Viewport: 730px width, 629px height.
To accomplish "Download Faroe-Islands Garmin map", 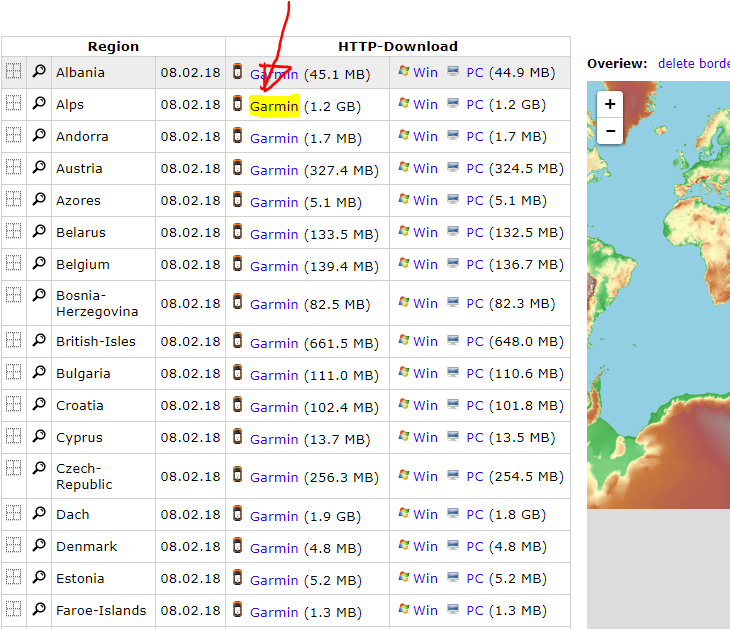I will tap(274, 612).
